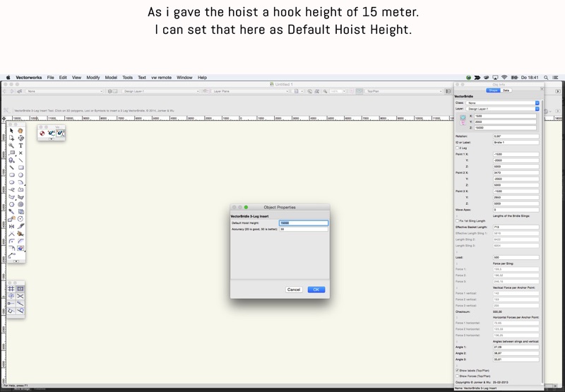Check Show Forces (Top/Plan)
Screen dimensions: 565x392
coord(457,376)
